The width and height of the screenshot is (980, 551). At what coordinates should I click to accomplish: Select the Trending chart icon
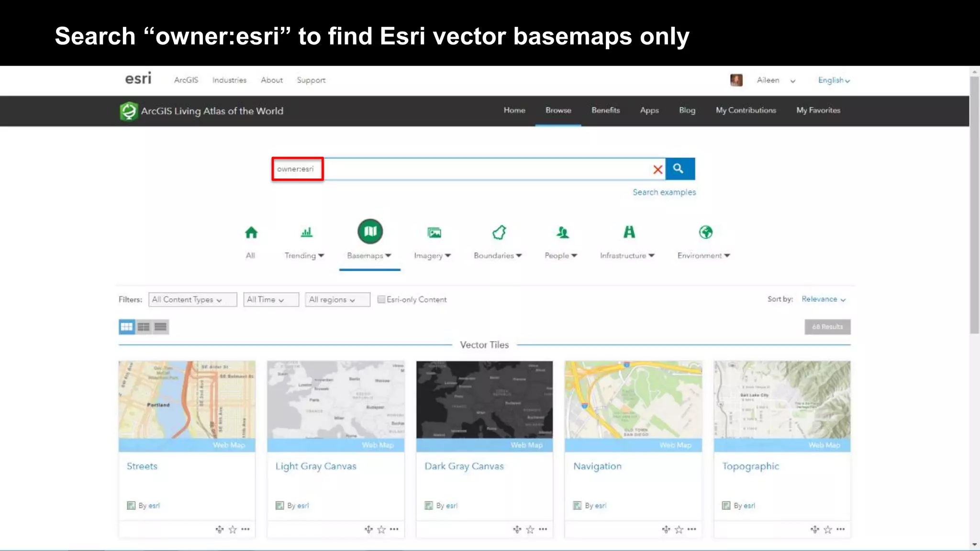click(x=306, y=232)
